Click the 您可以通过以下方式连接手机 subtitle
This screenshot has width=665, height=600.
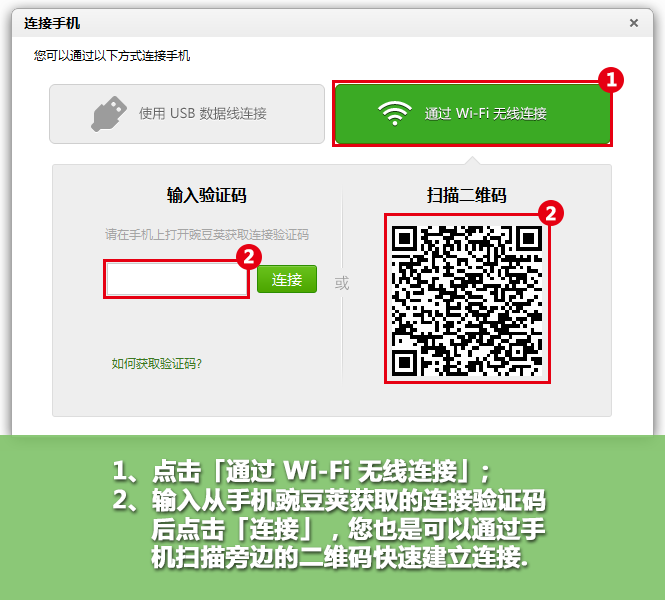pyautogui.click(x=112, y=56)
